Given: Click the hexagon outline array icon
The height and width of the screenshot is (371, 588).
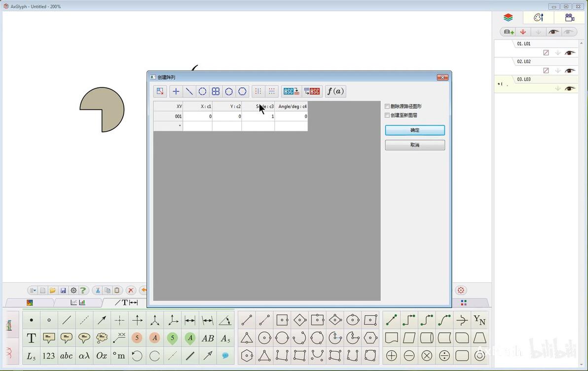Looking at the screenshot, I should pos(242,91).
